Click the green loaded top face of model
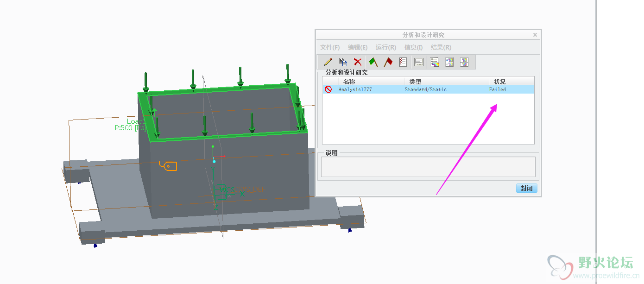 pyautogui.click(x=222, y=90)
